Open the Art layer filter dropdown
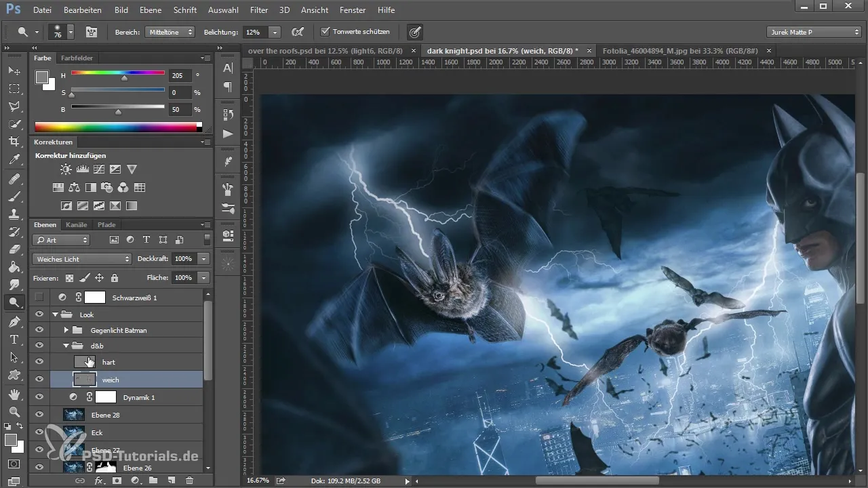The height and width of the screenshot is (488, 868). (x=61, y=240)
